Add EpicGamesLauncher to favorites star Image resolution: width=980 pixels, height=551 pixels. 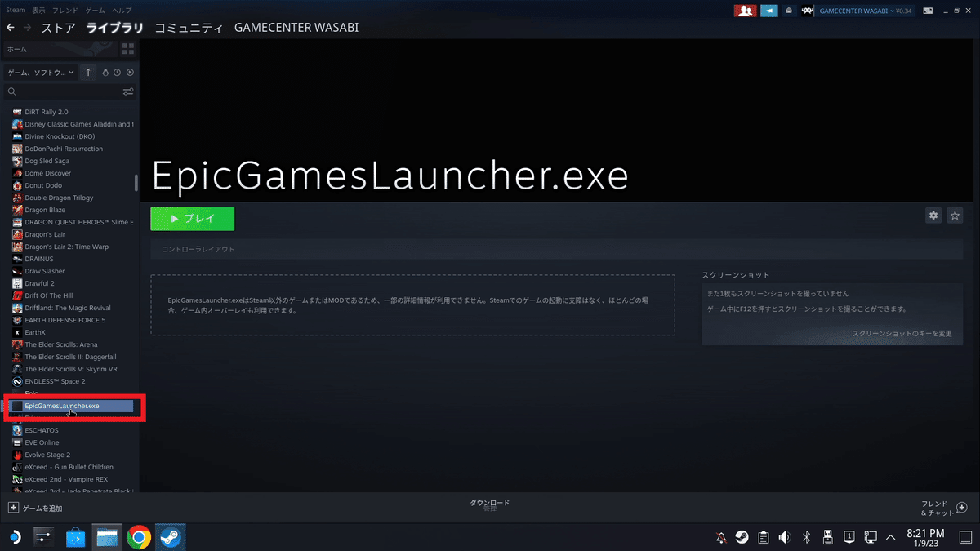(955, 216)
